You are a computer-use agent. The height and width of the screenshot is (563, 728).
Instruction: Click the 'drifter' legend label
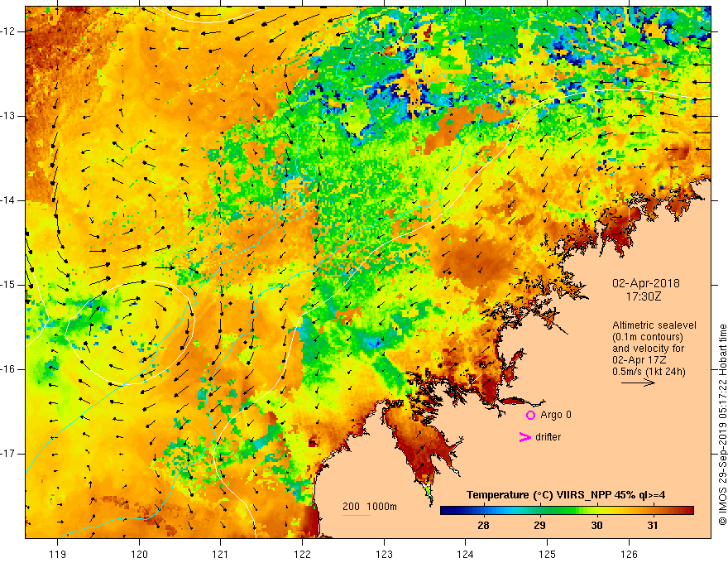[548, 437]
